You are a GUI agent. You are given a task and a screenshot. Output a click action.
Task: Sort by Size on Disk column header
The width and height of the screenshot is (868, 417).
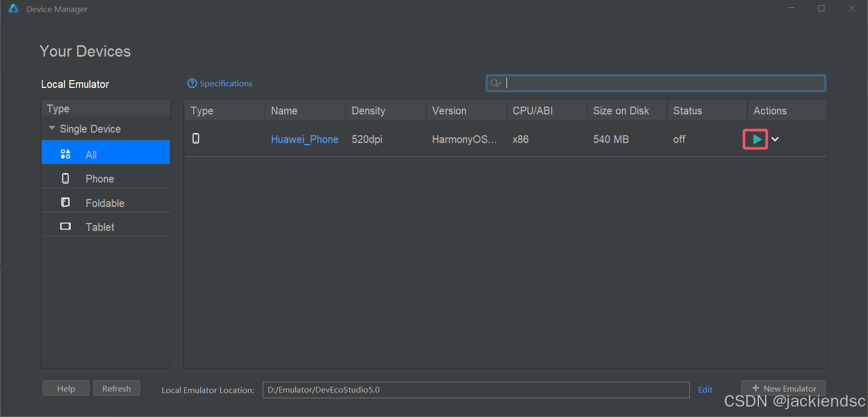pos(627,111)
